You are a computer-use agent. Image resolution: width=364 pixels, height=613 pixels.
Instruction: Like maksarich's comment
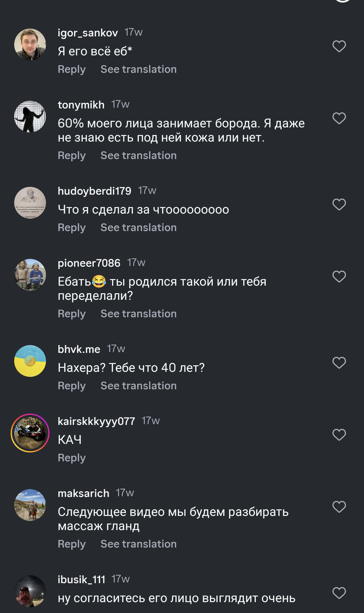(339, 507)
